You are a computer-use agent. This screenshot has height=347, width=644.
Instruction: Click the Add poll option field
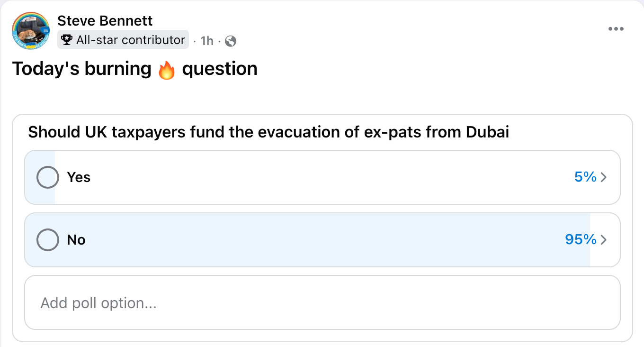pos(322,303)
